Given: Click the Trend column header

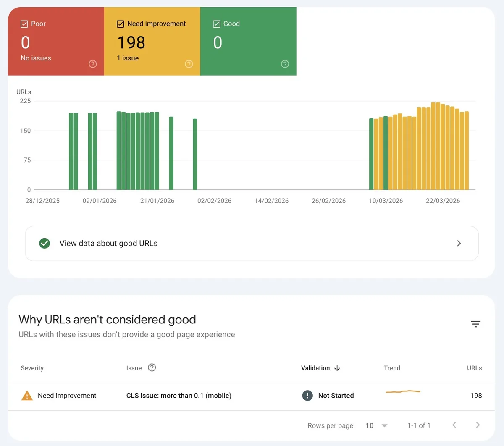Looking at the screenshot, I should [x=392, y=368].
